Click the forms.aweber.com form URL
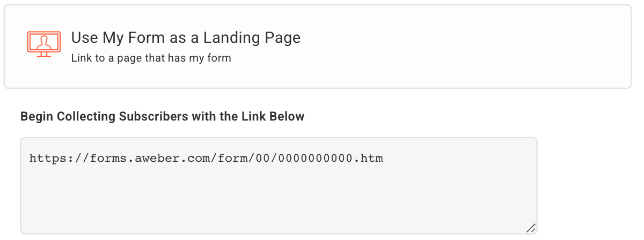 206,158
